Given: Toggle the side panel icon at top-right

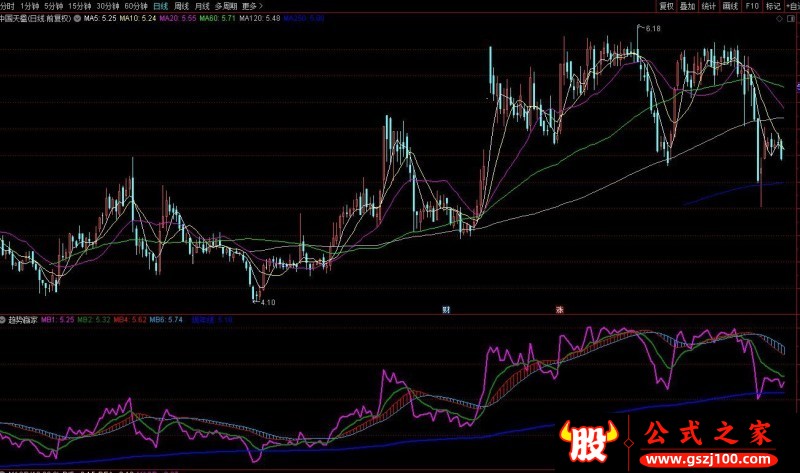Looking at the screenshot, I should [x=792, y=19].
